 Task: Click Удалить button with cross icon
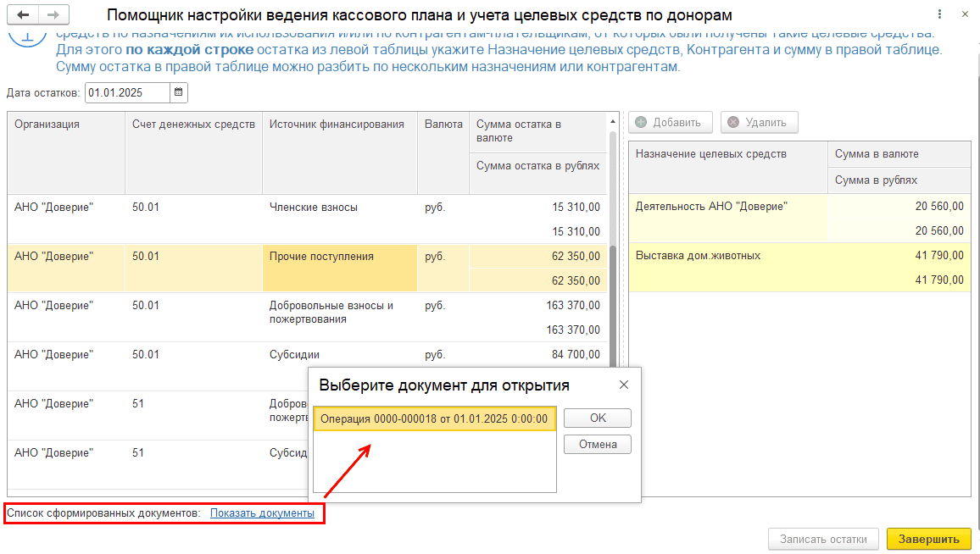point(759,123)
